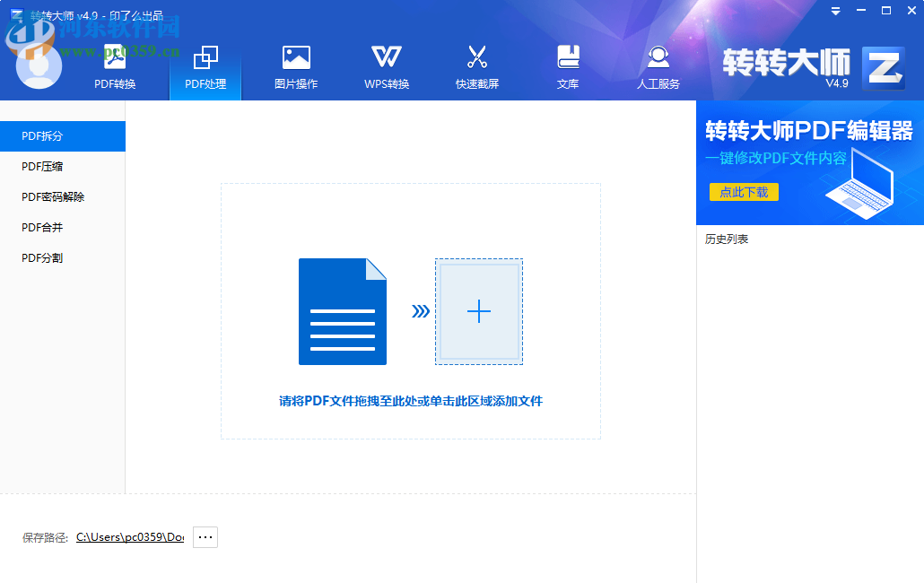Viewport: 924px width, 583px height.
Task: Click the 点此下载 download button
Action: pyautogui.click(x=743, y=191)
